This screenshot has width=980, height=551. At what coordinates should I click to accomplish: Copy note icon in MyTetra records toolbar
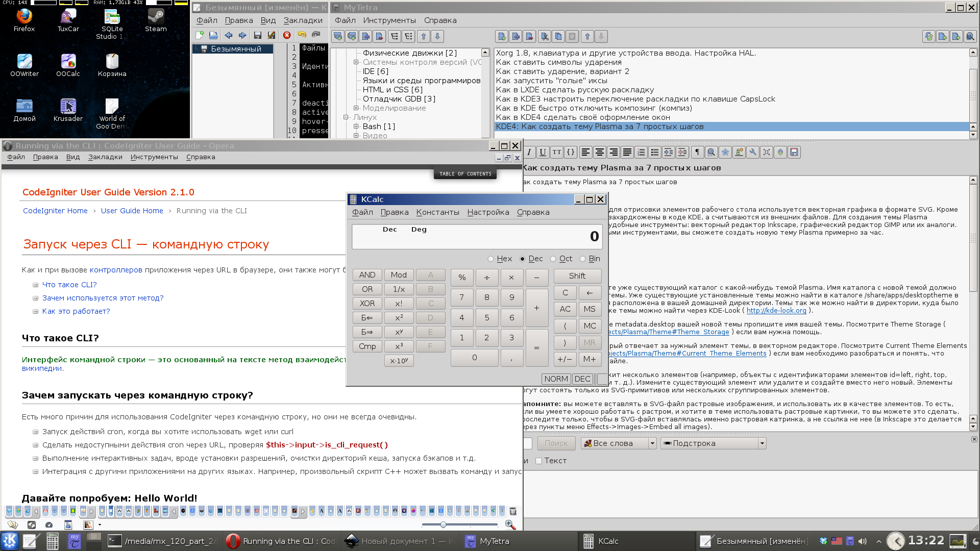(558, 36)
